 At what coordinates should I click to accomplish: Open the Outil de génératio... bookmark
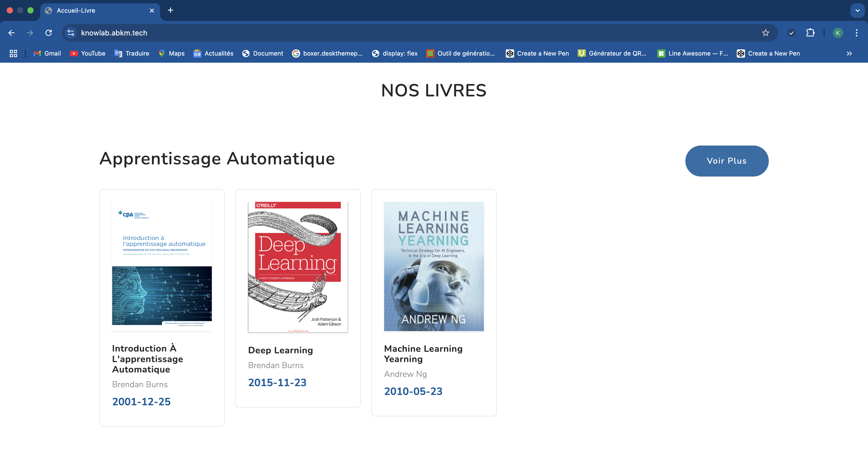461,53
